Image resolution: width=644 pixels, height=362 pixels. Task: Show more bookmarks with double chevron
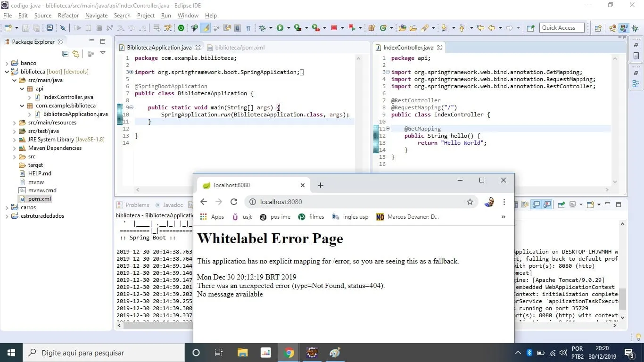point(504,217)
